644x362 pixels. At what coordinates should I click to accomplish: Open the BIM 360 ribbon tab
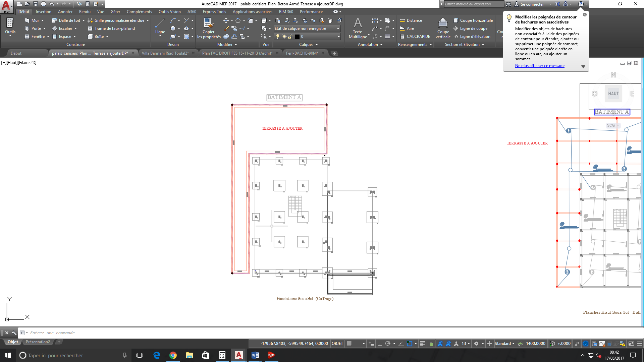(286, 12)
